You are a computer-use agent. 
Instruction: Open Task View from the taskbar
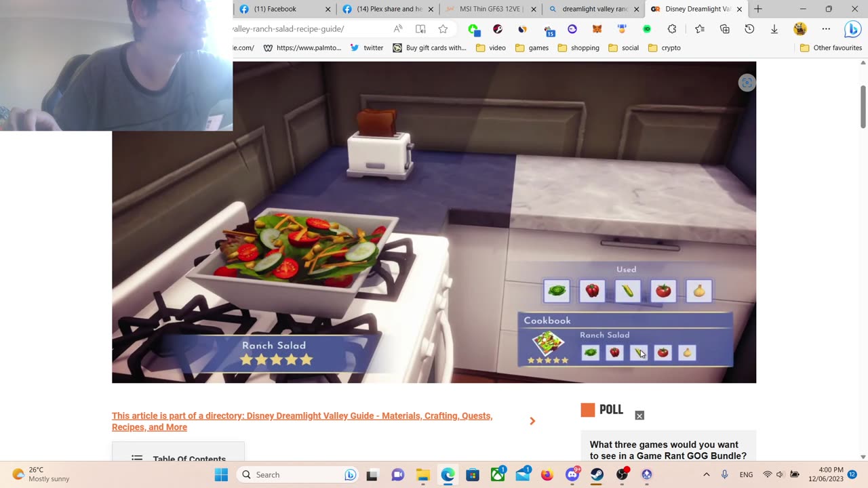coord(372,474)
